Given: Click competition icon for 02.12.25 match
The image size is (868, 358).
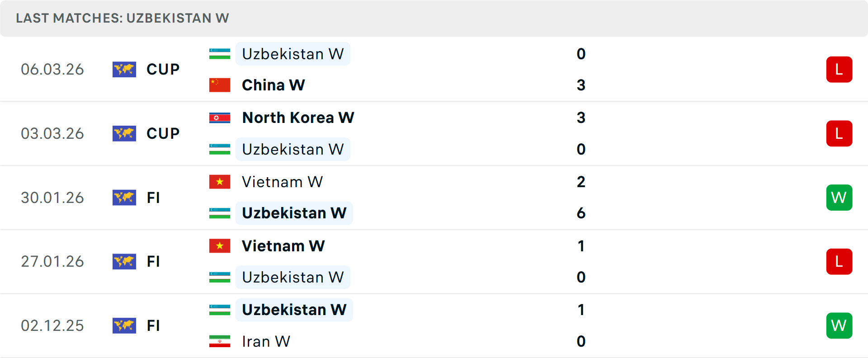Looking at the screenshot, I should point(124,325).
